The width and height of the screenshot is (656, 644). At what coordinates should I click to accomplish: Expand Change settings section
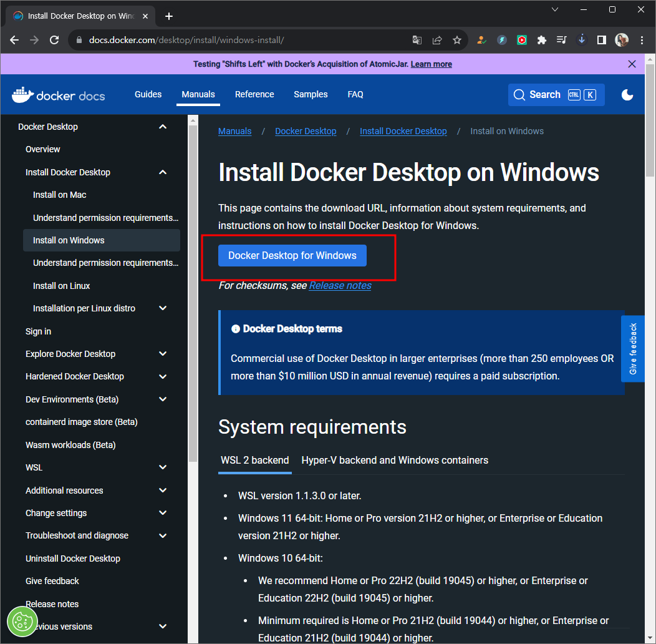[163, 513]
